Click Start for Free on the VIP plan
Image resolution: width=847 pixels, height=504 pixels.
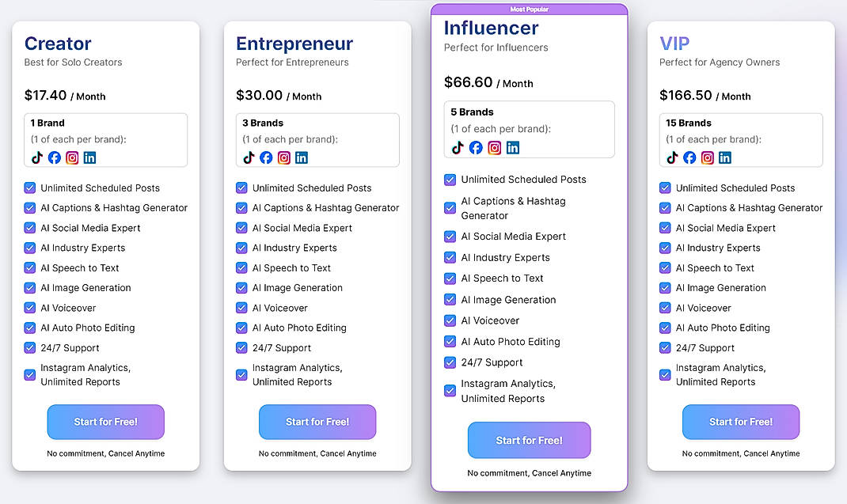740,422
